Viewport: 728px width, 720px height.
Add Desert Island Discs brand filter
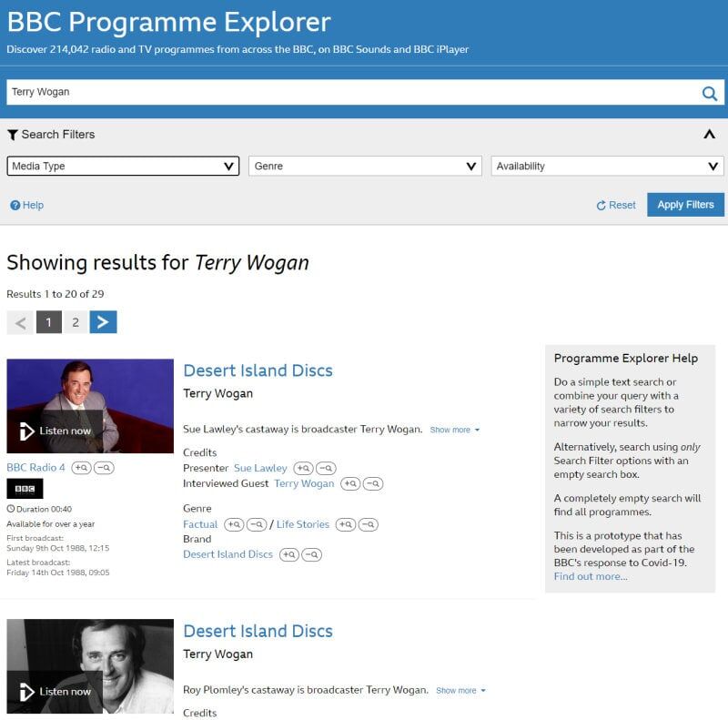click(x=288, y=555)
